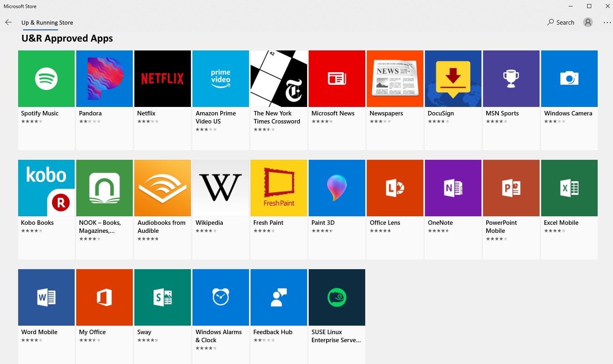
Task: Open the Sway app icon
Action: pyautogui.click(x=163, y=297)
